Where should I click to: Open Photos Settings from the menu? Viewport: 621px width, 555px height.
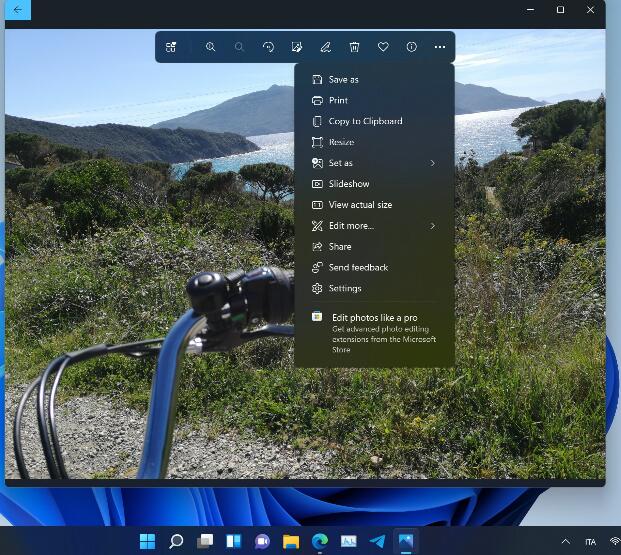coord(374,288)
